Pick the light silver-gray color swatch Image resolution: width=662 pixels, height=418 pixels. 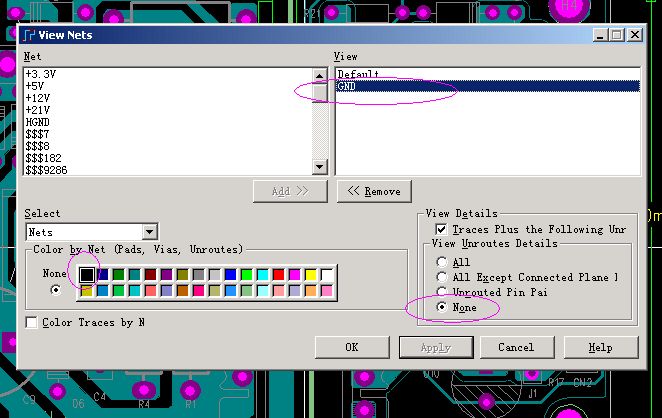click(x=214, y=275)
